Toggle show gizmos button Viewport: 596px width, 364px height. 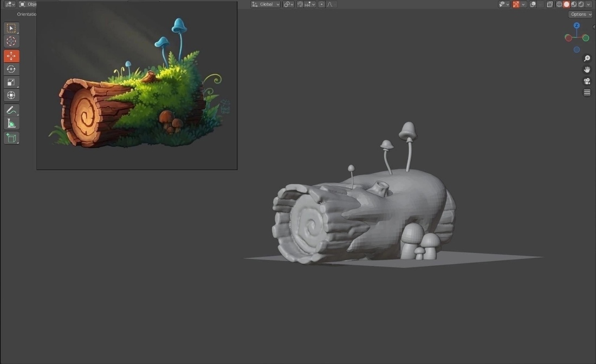(516, 4)
